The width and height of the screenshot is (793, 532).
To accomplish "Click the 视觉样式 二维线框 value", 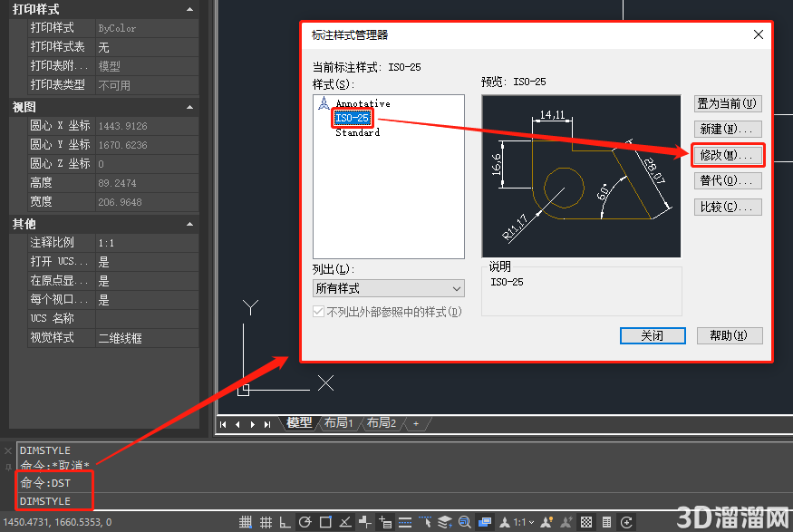I will 147,338.
